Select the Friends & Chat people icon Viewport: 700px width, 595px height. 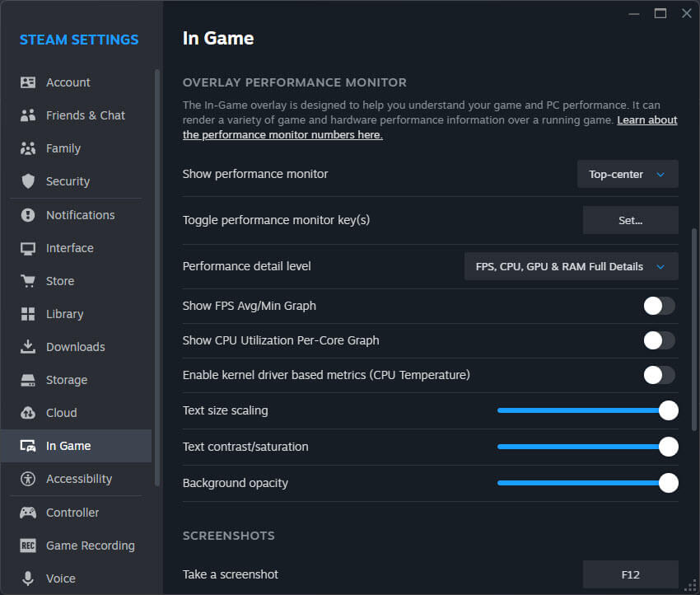(28, 115)
